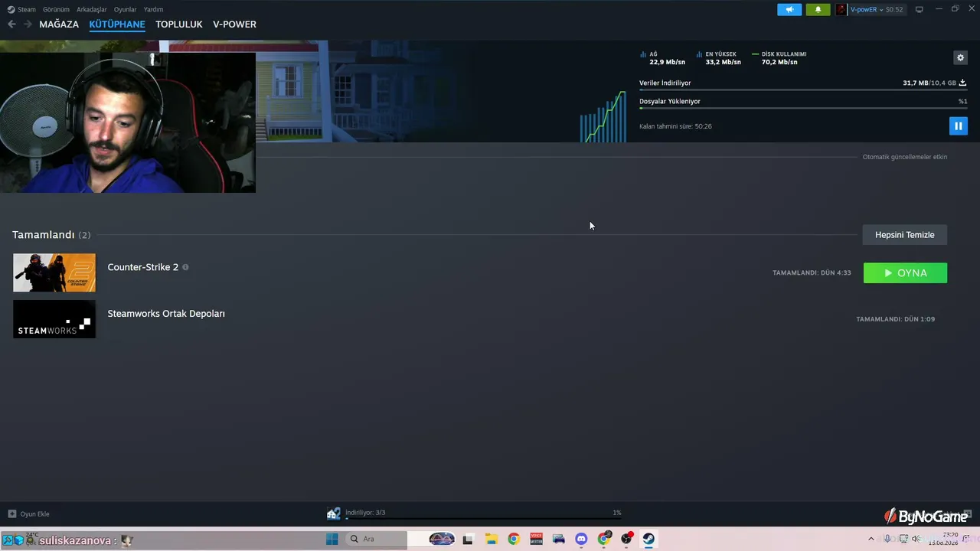
Task: Pause the current download
Action: [958, 126]
